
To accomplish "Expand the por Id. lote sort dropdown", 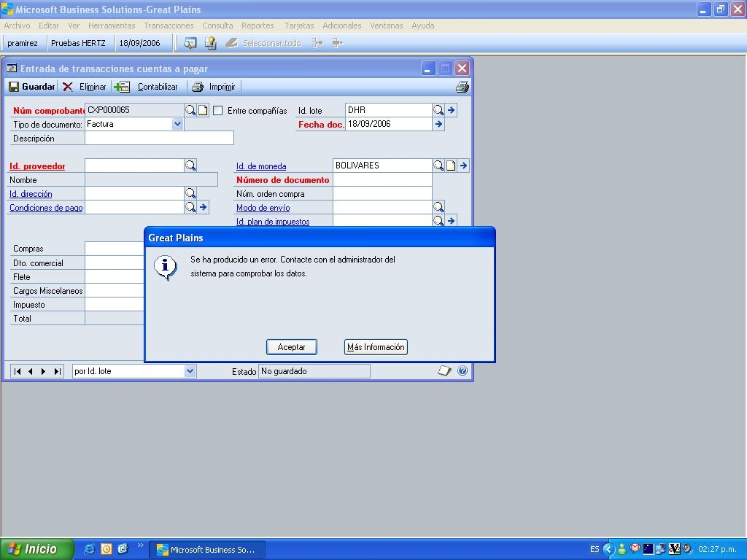I will [190, 371].
